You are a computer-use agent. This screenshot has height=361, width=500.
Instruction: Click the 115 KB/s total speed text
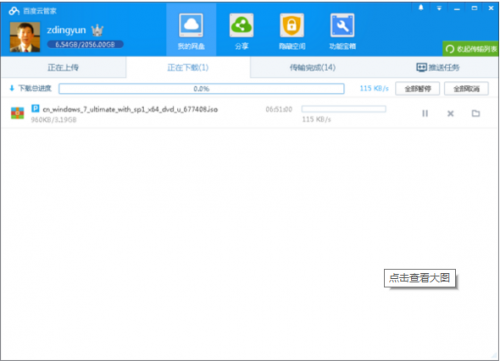point(374,88)
